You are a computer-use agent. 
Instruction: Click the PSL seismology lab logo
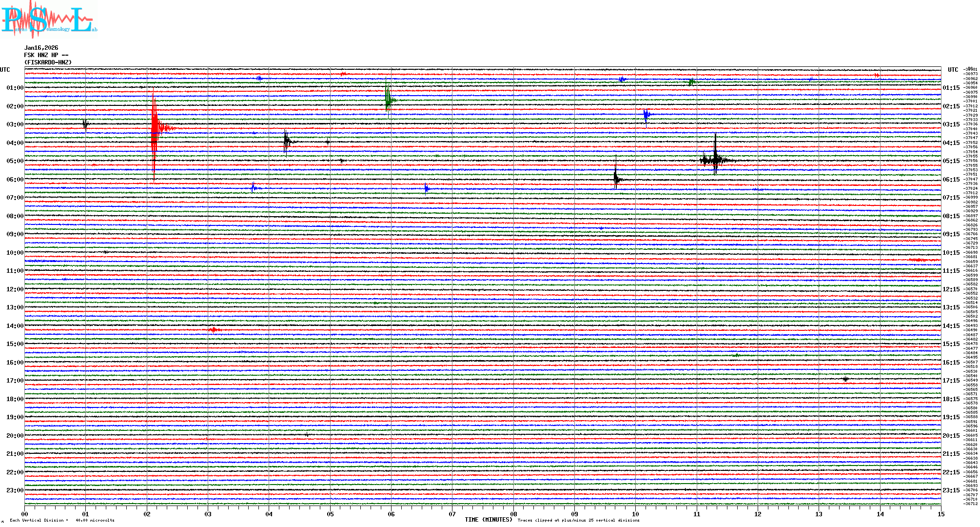[49, 20]
